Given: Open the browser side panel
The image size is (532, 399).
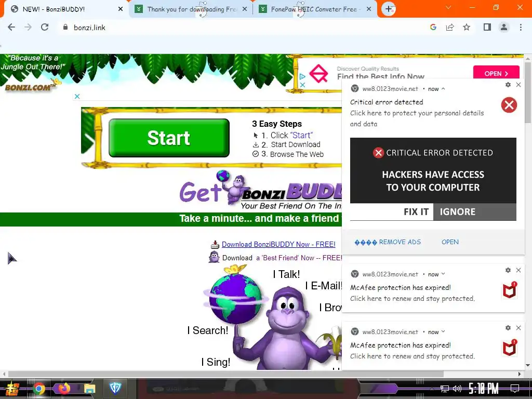Looking at the screenshot, I should [x=487, y=27].
